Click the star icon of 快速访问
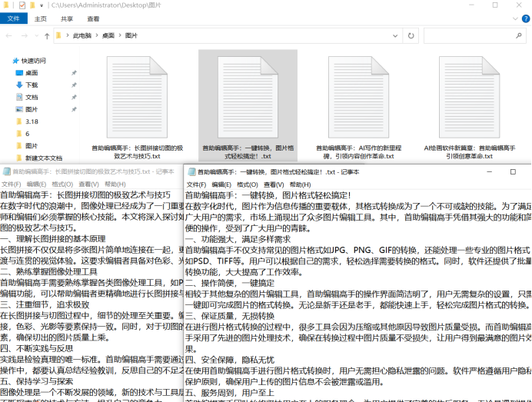 (x=15, y=61)
